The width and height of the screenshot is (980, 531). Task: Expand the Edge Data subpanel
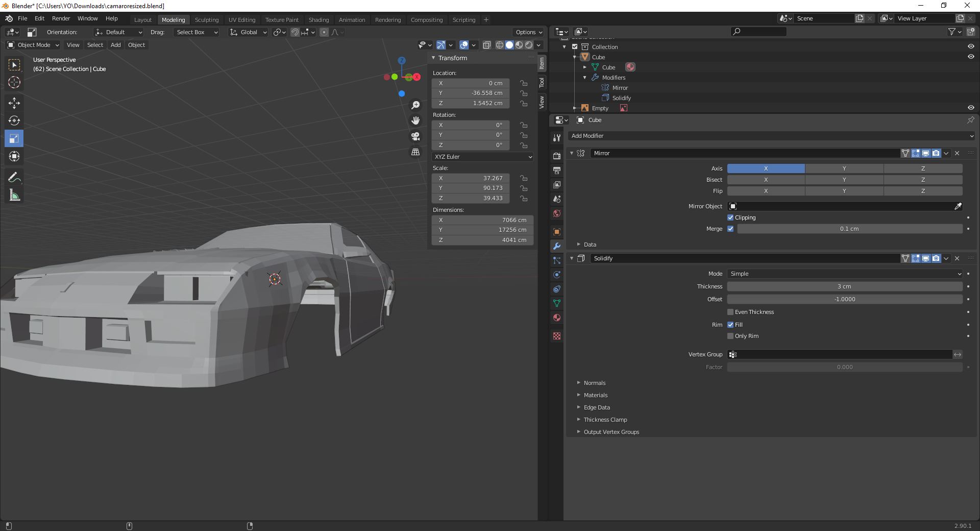click(597, 407)
